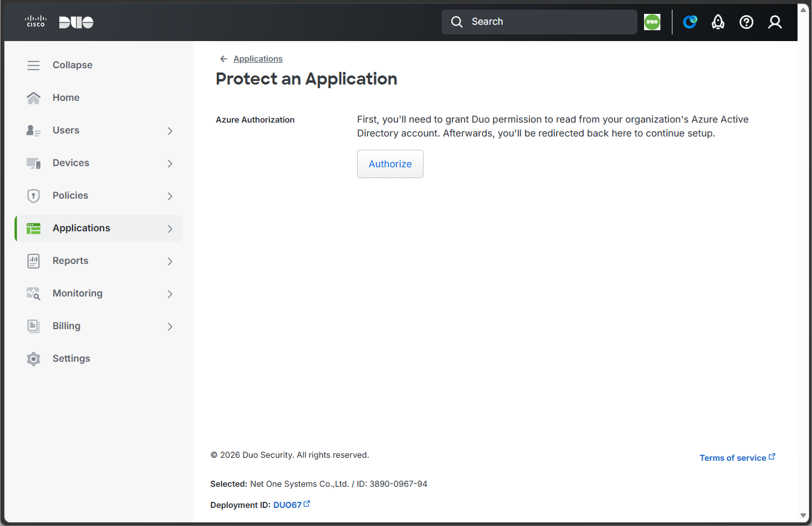The width and height of the screenshot is (812, 526).
Task: Click the Azure Active Directory permission description
Action: click(x=553, y=126)
